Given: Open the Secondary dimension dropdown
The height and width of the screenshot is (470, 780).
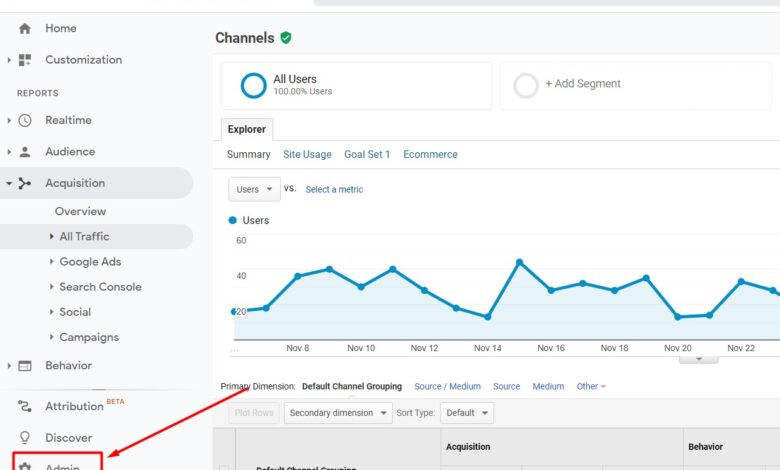Looking at the screenshot, I should click(x=338, y=413).
